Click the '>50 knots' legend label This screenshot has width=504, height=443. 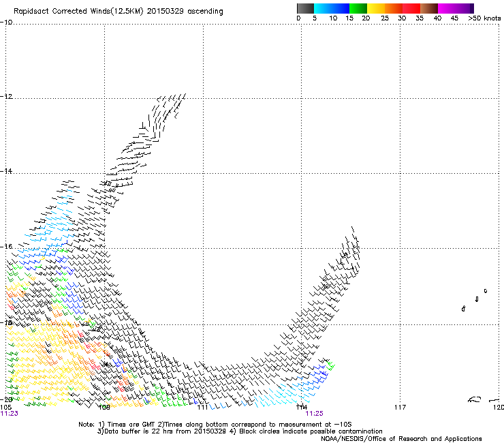pyautogui.click(x=484, y=18)
